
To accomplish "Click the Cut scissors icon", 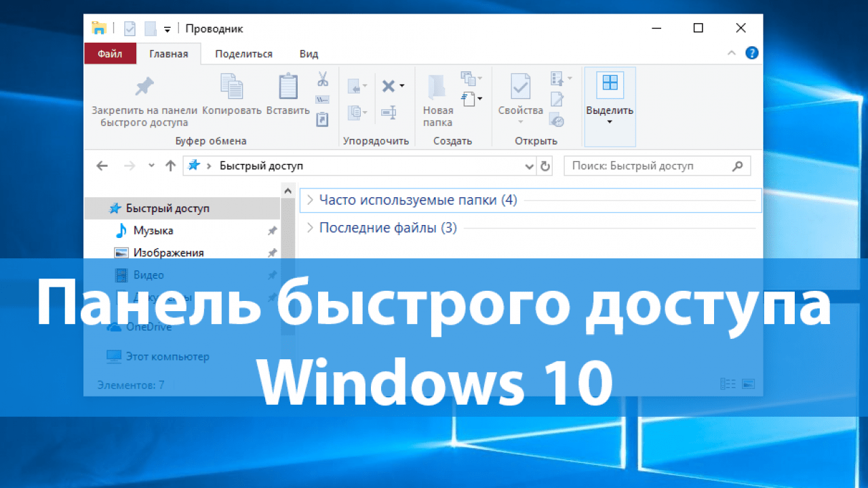I will click(323, 79).
